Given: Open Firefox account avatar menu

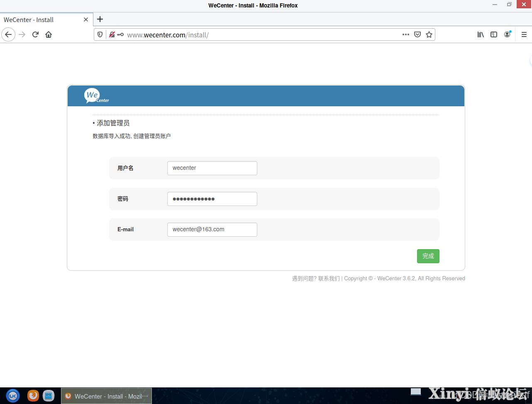Looking at the screenshot, I should coord(507,34).
